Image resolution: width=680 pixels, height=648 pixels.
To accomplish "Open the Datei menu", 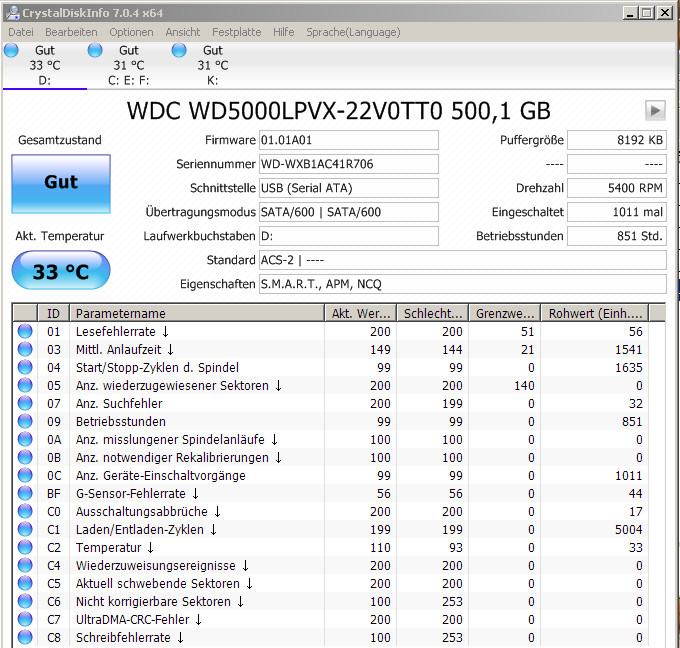I will (20, 32).
